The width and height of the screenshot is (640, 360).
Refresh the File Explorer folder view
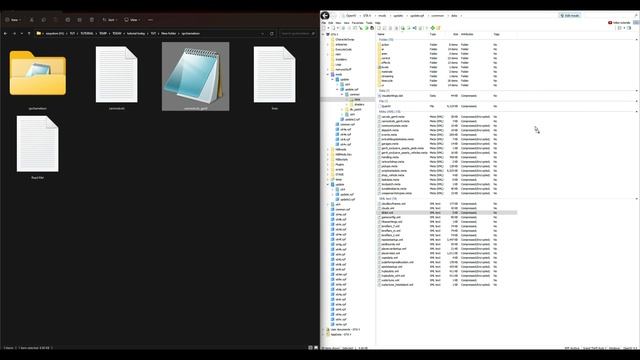tap(271, 33)
